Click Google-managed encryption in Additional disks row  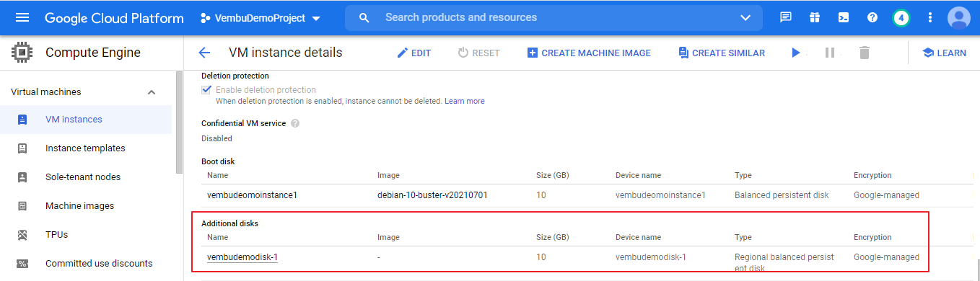tap(886, 257)
